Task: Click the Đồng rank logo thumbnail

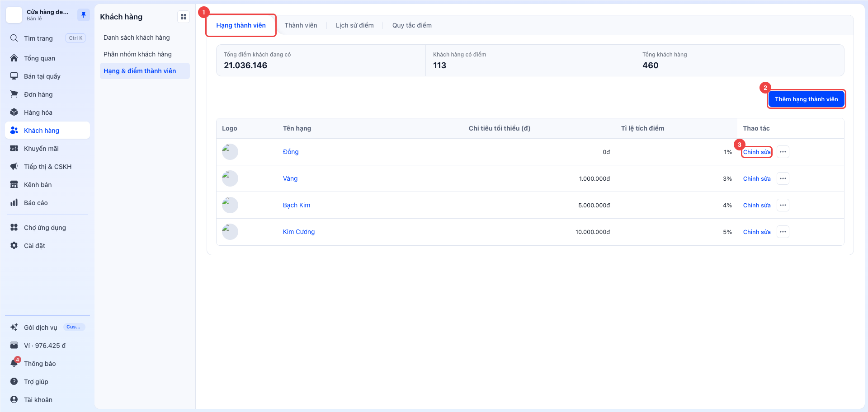Action: (230, 152)
